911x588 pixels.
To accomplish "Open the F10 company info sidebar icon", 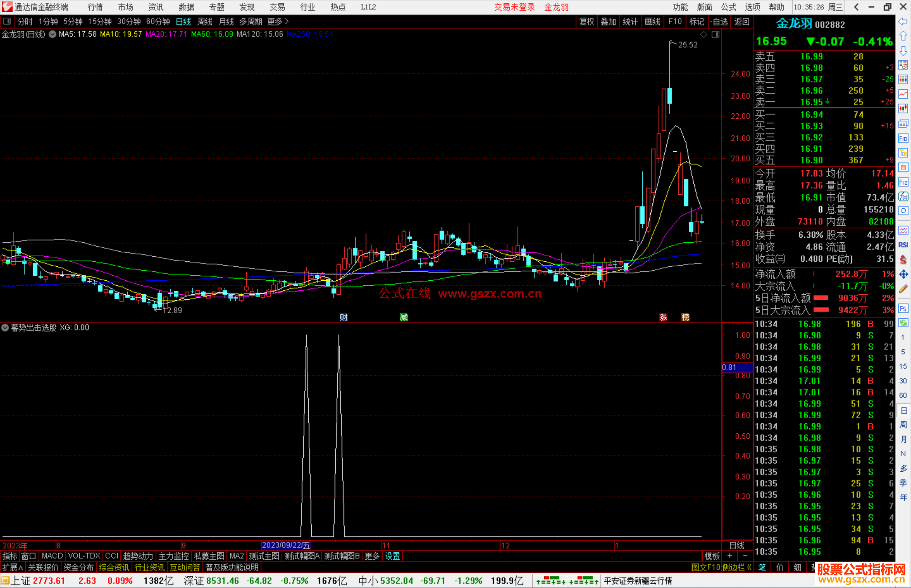I will (x=903, y=138).
